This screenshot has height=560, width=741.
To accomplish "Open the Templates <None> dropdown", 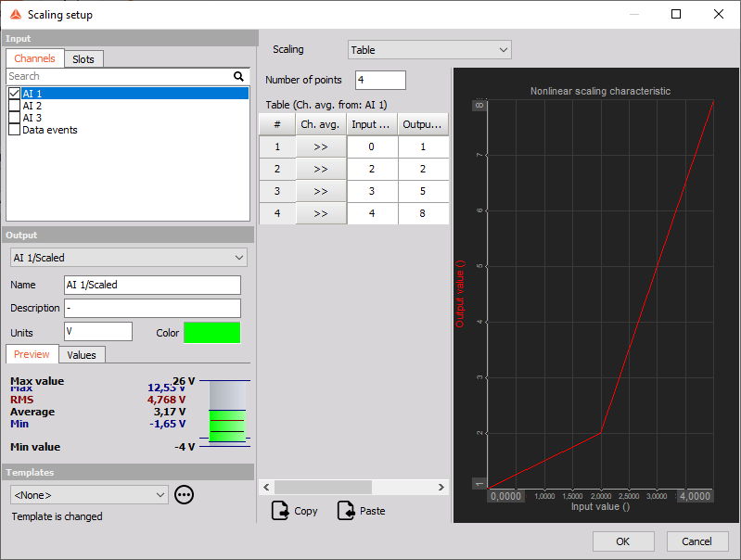I will click(89, 495).
